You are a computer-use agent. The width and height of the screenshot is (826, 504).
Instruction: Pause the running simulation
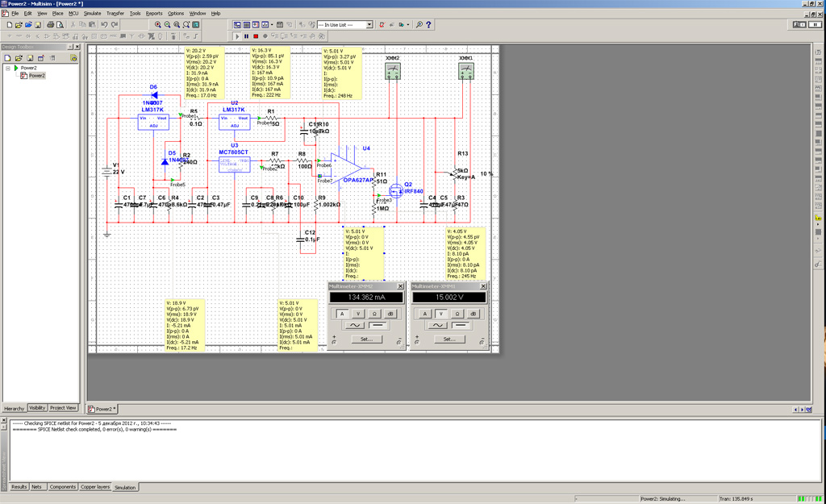point(246,36)
